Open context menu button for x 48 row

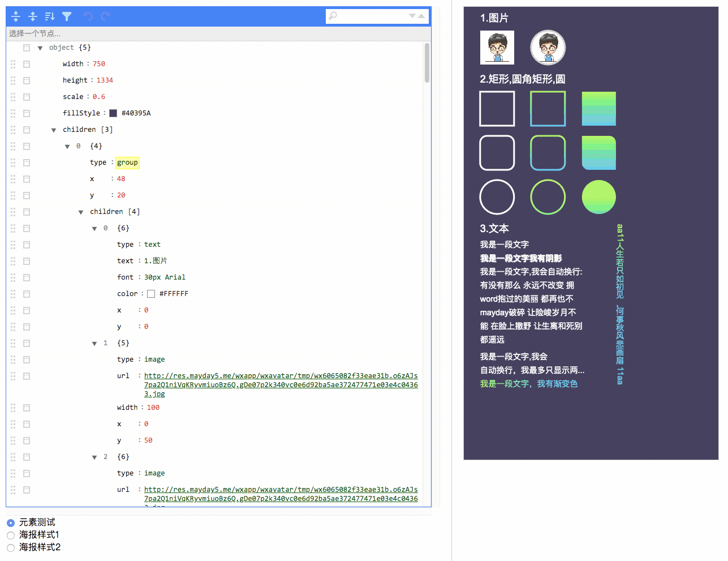[x=27, y=179]
